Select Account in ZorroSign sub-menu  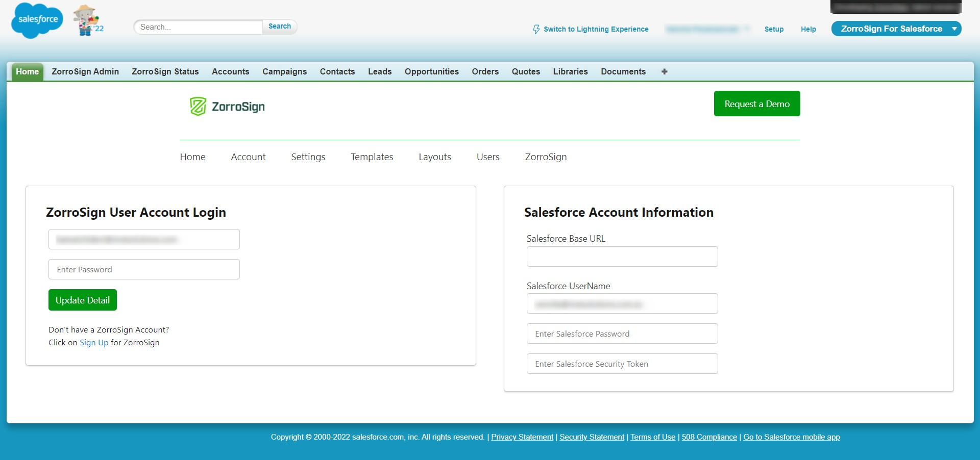248,157
